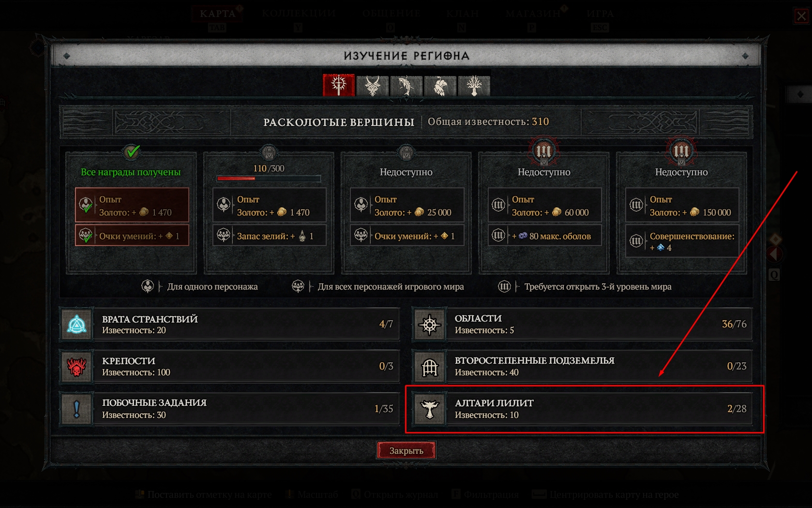The width and height of the screenshot is (812, 508).
Task: Click the exclamation Побочные задания icon
Action: [76, 409]
